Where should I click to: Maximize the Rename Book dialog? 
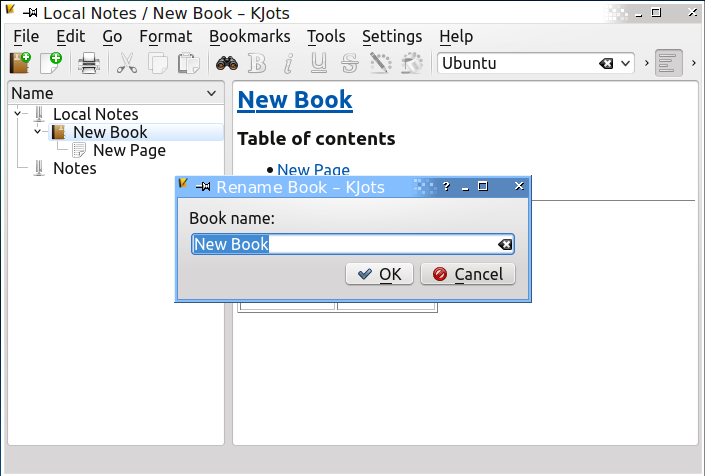click(483, 186)
